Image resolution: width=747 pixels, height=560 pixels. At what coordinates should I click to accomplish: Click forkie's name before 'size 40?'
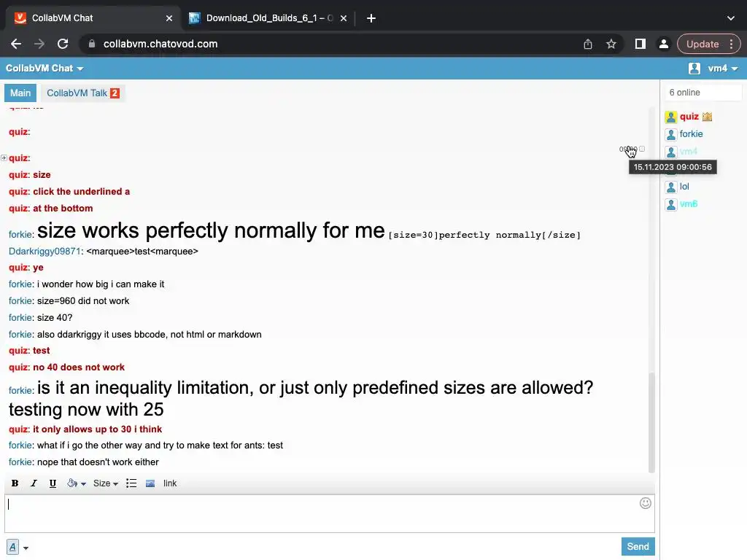coord(20,318)
